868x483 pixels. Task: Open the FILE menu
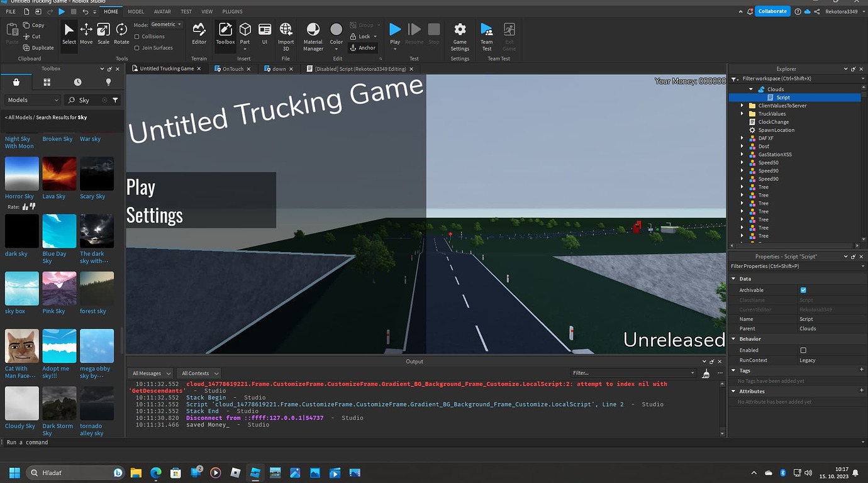tap(11, 12)
